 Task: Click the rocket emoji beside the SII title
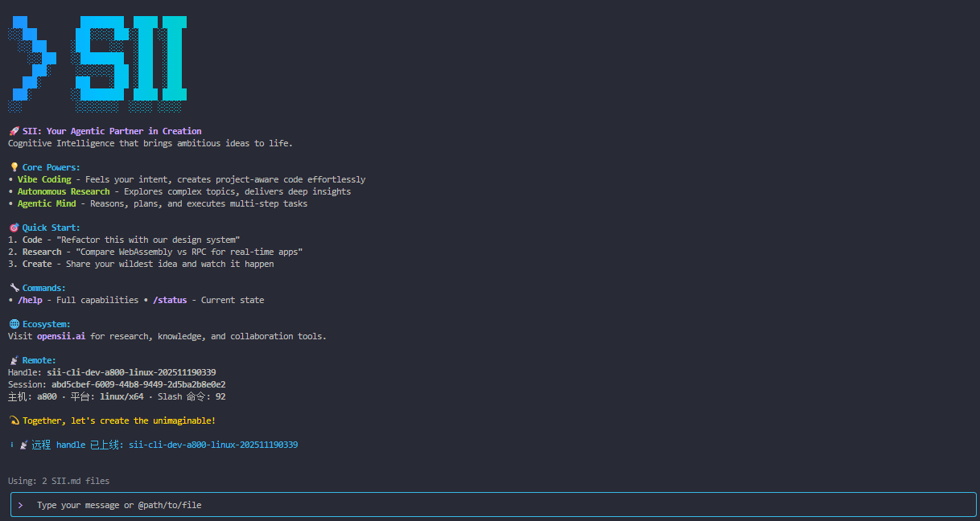(x=14, y=131)
